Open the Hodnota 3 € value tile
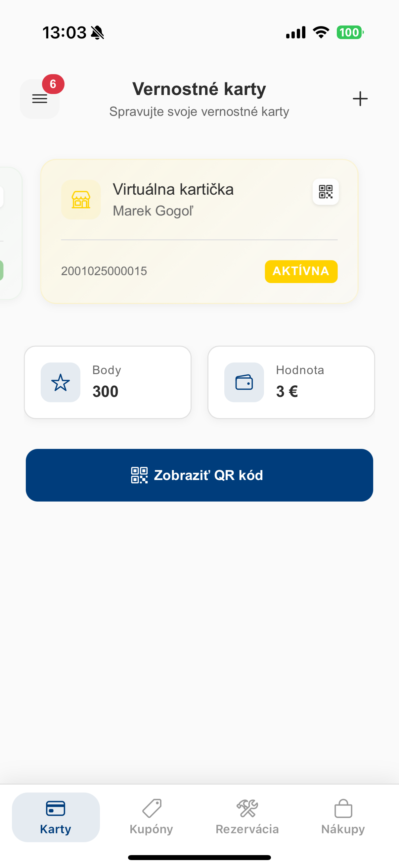This screenshot has height=868, width=399. 291,382
